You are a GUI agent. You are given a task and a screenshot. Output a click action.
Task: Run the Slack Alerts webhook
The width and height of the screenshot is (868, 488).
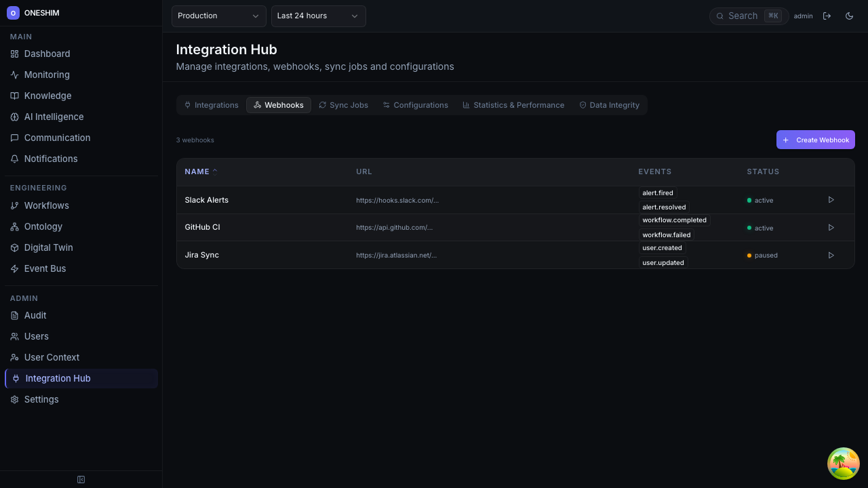(831, 200)
